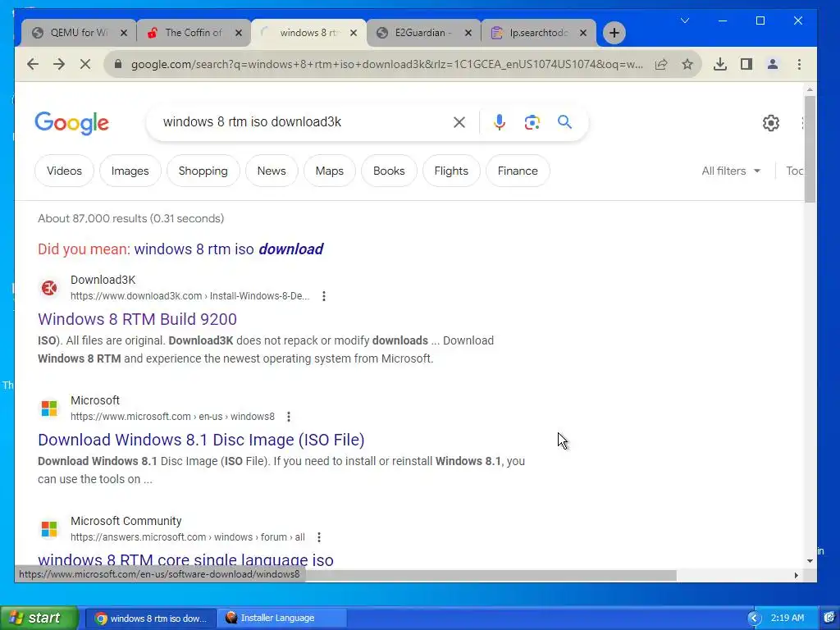The image size is (840, 630).
Task: Close the lp.searchtodo tab
Action: click(583, 33)
